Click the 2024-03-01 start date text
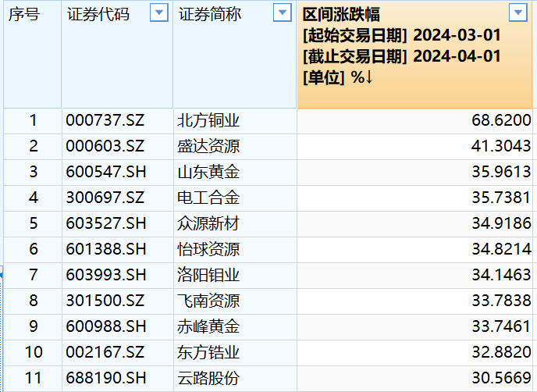537x392 pixels. tap(457, 35)
